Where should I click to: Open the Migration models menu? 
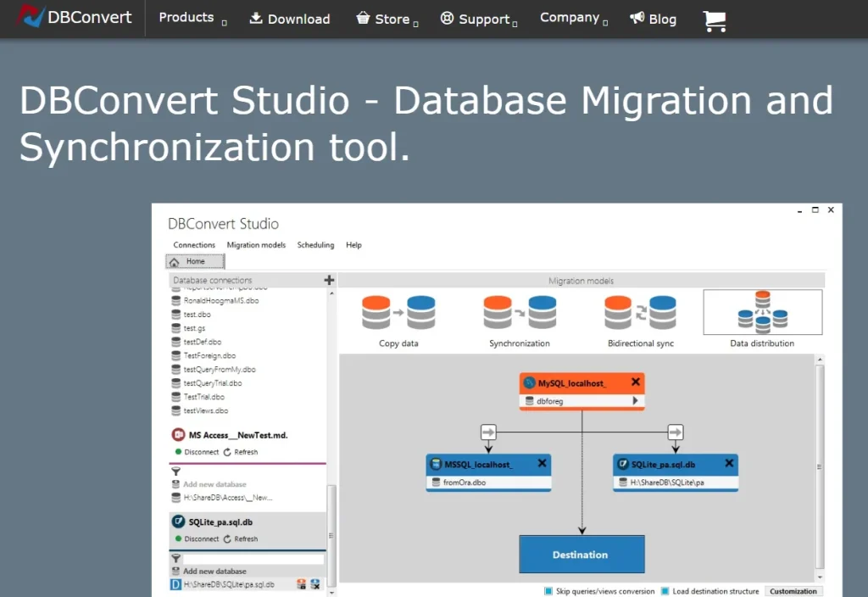point(256,245)
